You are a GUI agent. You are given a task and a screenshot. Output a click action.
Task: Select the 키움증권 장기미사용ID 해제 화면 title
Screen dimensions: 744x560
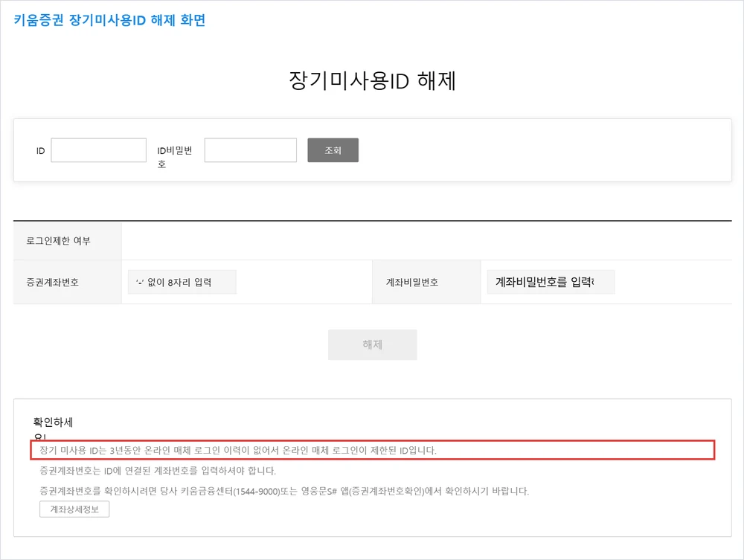109,20
